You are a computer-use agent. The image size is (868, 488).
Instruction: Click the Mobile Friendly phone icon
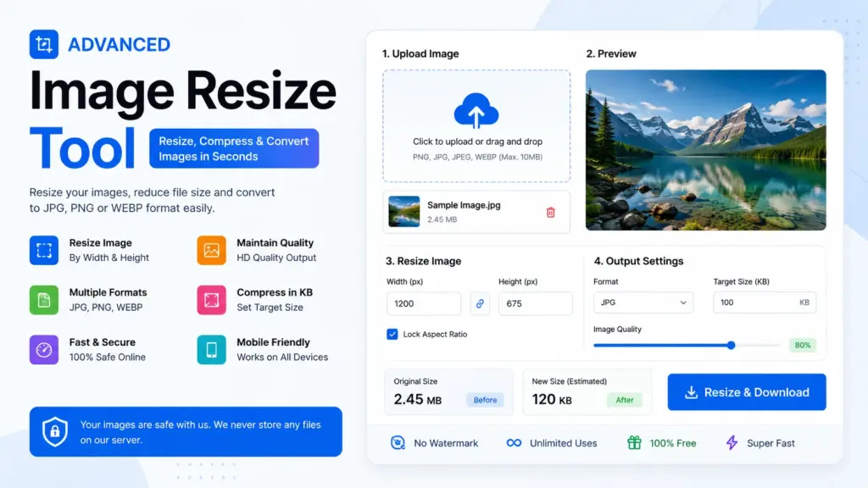[x=211, y=350]
